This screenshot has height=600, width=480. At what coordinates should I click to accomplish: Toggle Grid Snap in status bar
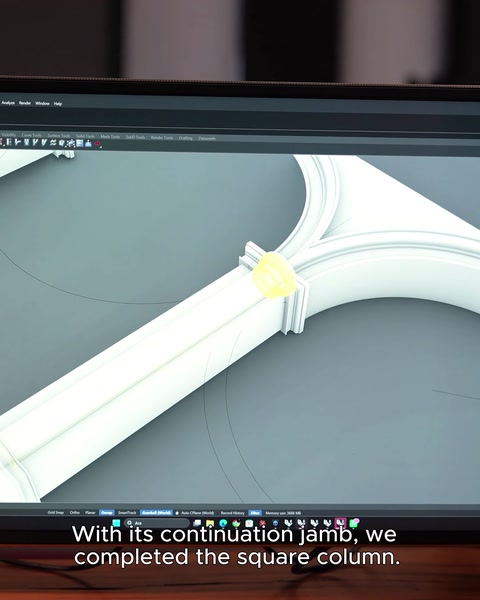[x=56, y=512]
